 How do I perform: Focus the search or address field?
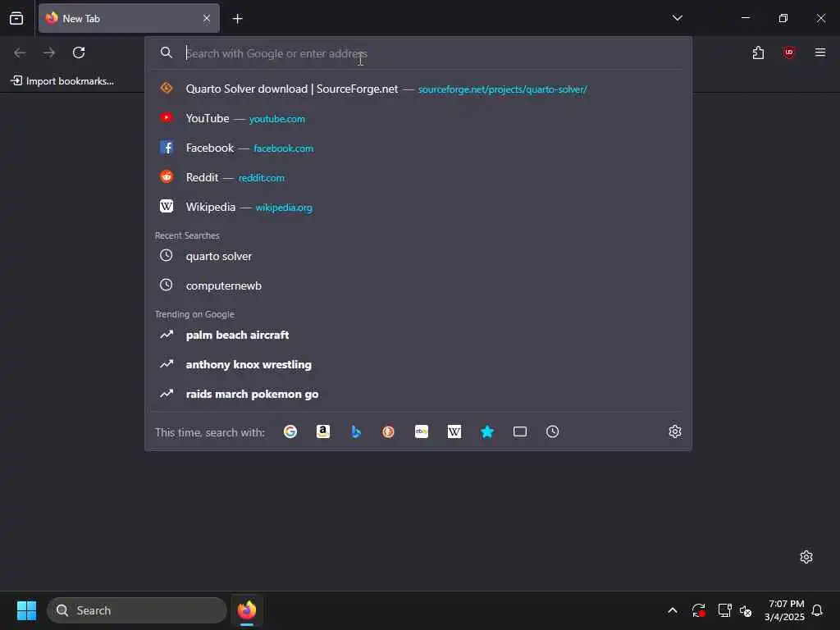pyautogui.click(x=418, y=53)
